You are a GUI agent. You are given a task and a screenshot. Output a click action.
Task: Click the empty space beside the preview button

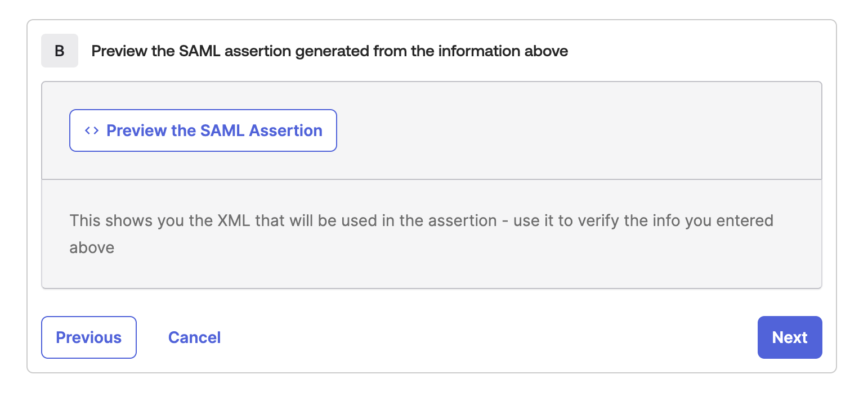[563, 130]
